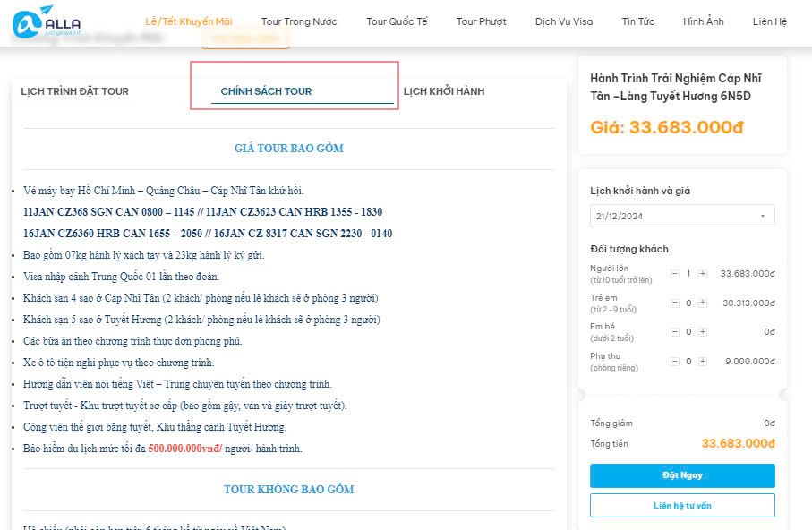Add single-room surcharge with plus icon
Screen dimensions: 812x530
[x=702, y=362]
